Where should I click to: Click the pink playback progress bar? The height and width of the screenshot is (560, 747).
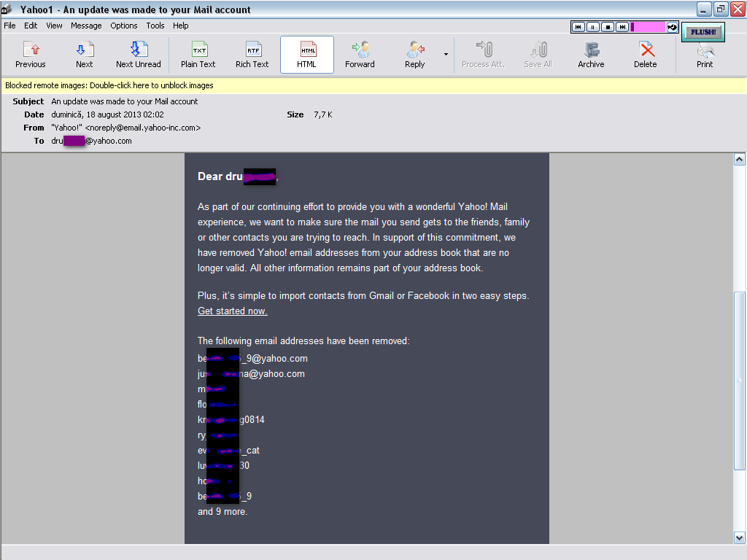(x=648, y=27)
